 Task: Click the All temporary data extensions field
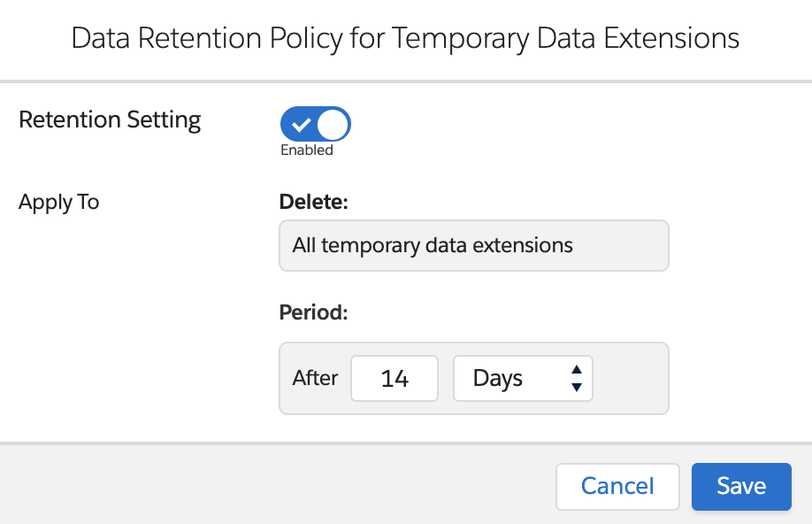[x=473, y=245]
